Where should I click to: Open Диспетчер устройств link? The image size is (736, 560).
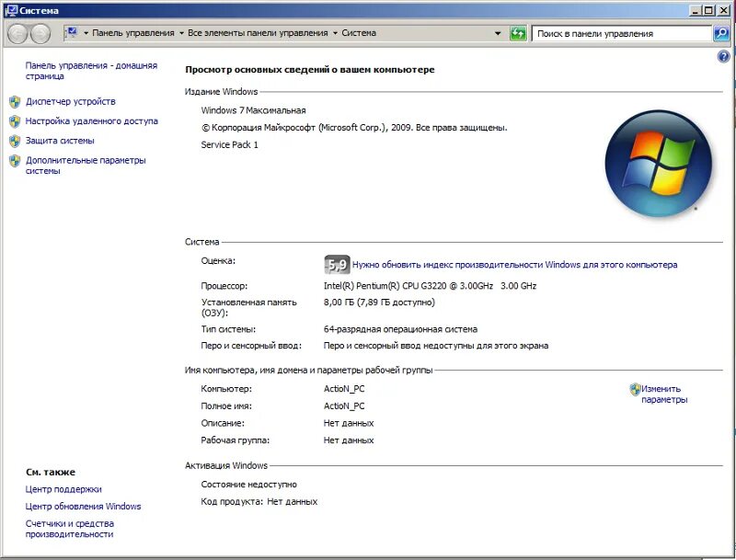pos(71,102)
